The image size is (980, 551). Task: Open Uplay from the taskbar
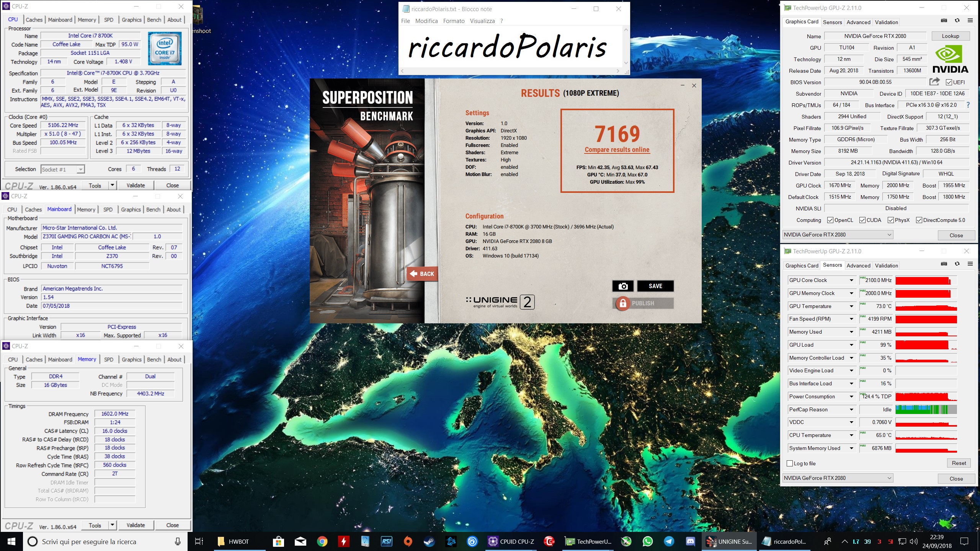click(x=472, y=541)
